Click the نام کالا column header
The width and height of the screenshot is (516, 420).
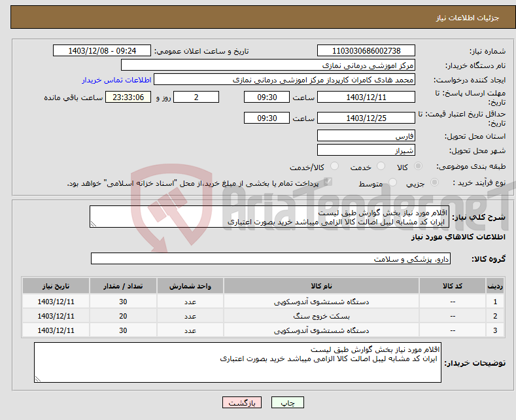pos(321,286)
